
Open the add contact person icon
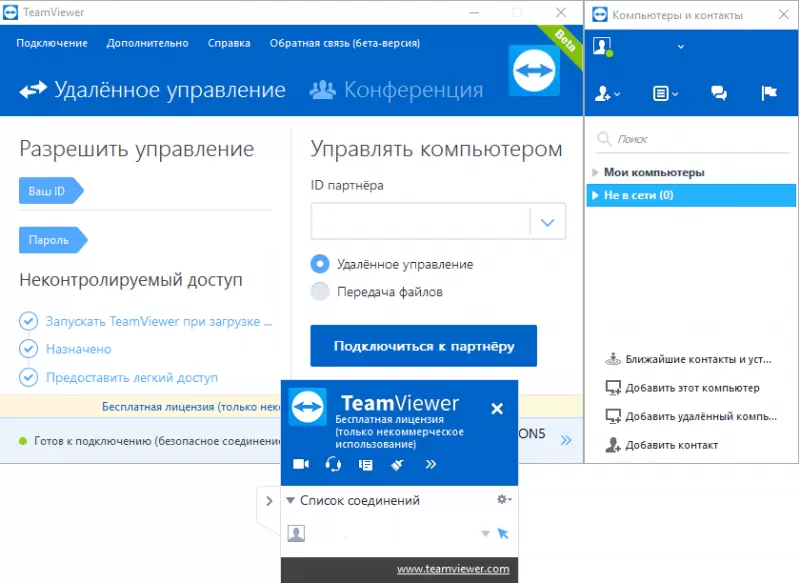pos(603,93)
